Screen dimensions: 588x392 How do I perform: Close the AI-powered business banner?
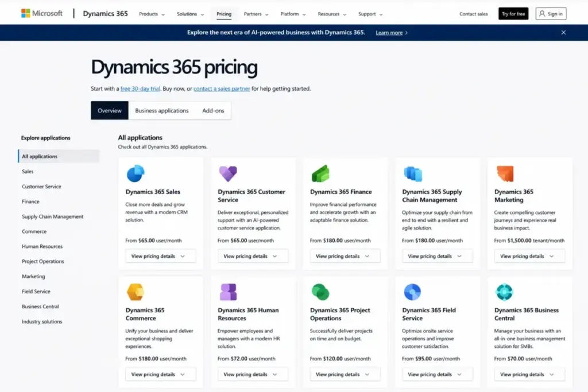[563, 33]
